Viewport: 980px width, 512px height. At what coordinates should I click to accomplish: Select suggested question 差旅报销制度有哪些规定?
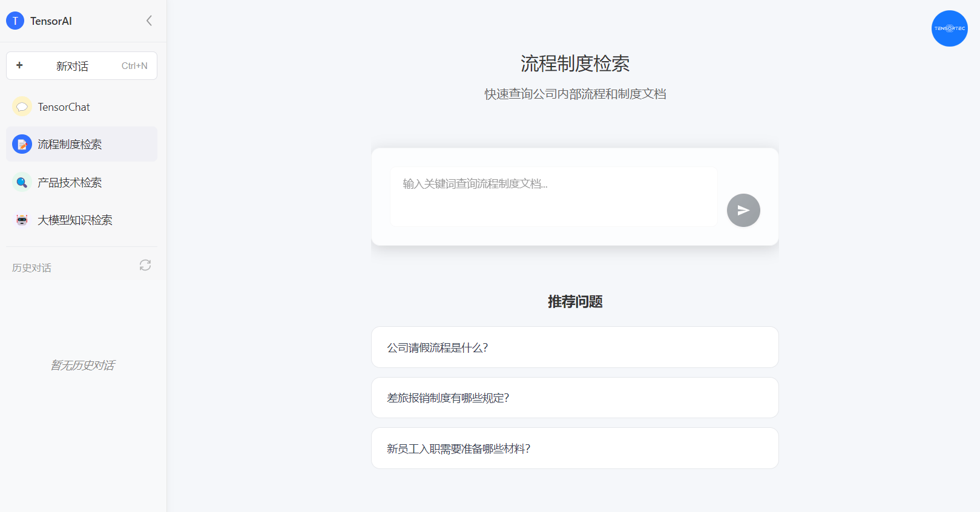tap(574, 398)
